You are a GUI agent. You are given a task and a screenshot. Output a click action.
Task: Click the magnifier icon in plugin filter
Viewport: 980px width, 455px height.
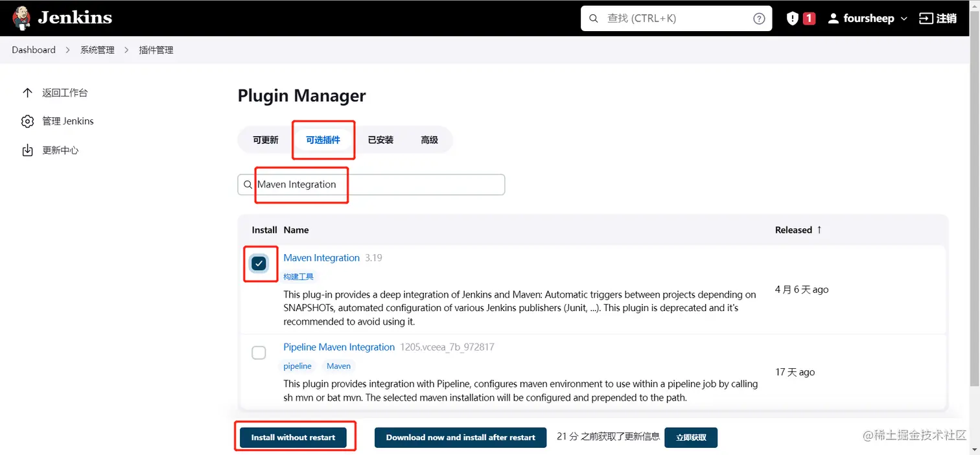pos(248,185)
